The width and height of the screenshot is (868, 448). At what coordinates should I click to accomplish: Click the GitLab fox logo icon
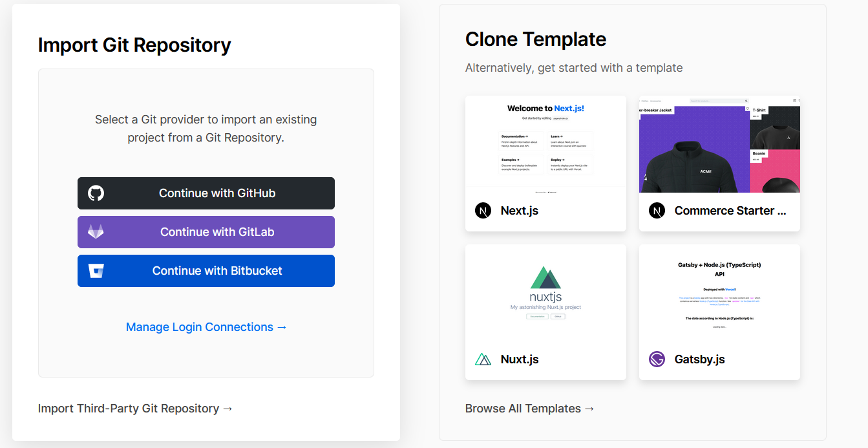pos(96,232)
